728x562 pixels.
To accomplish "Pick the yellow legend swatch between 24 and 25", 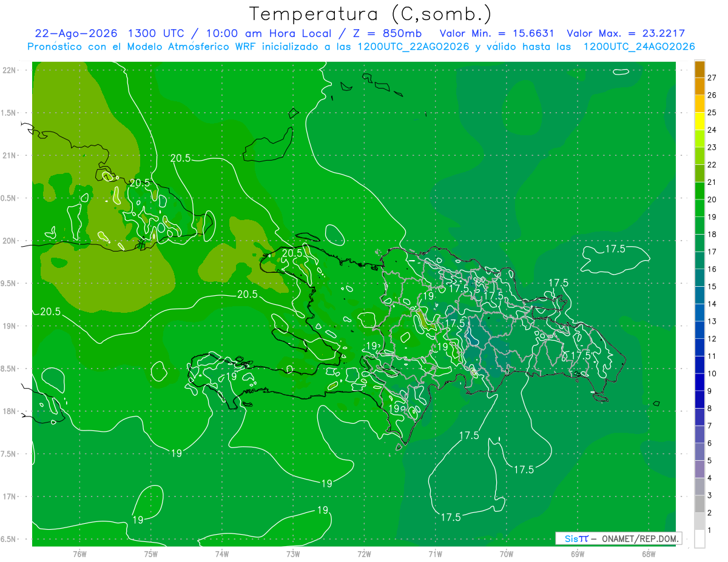I will tap(699, 121).
